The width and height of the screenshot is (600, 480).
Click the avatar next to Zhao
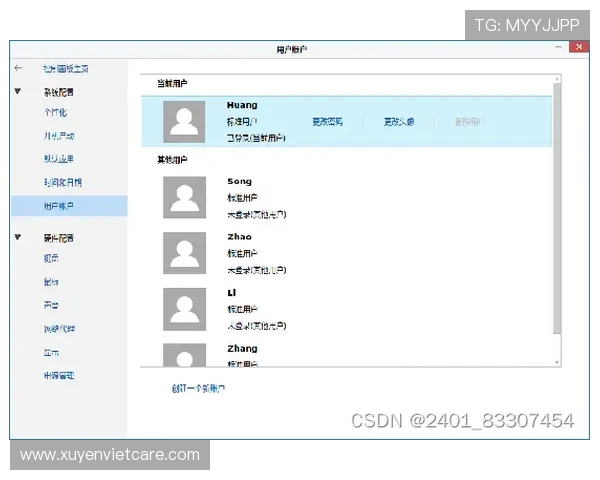184,252
